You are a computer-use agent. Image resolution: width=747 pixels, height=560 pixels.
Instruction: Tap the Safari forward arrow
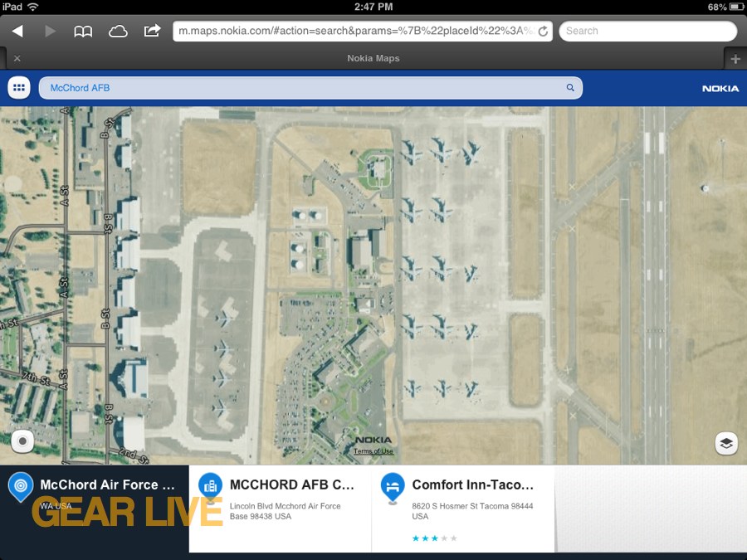coord(50,32)
